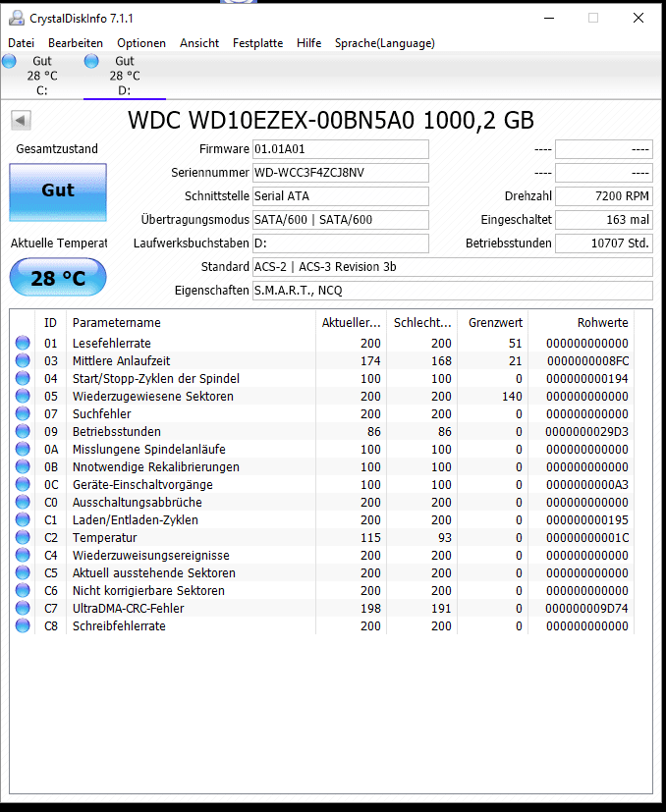Select raw value 00000000001C in Temperatur row
The width and height of the screenshot is (666, 812).
pyautogui.click(x=587, y=537)
